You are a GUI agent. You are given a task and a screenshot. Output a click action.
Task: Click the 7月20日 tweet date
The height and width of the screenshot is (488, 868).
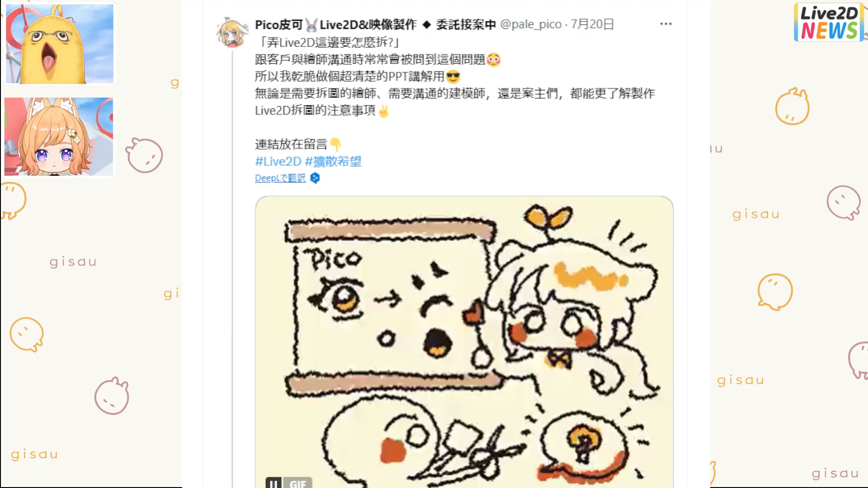(x=592, y=24)
